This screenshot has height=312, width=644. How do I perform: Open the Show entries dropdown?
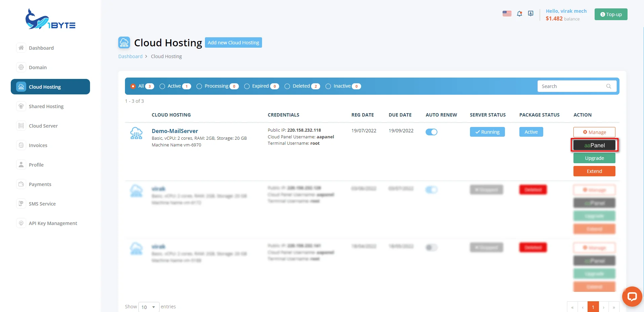pos(149,307)
